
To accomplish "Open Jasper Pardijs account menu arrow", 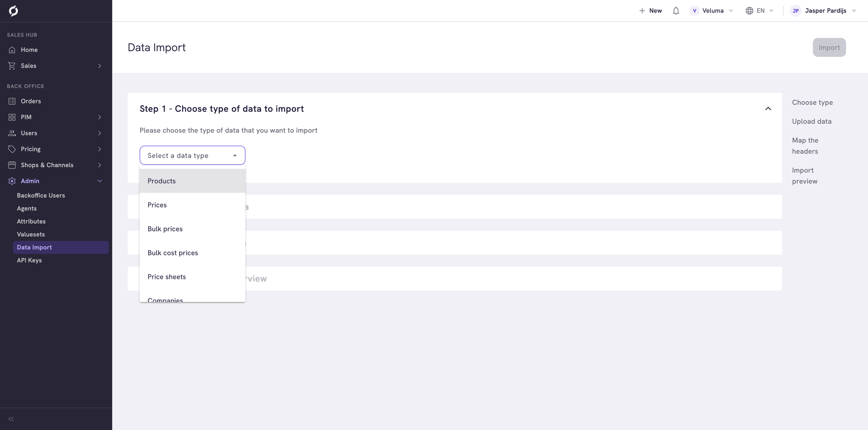I will click(854, 10).
